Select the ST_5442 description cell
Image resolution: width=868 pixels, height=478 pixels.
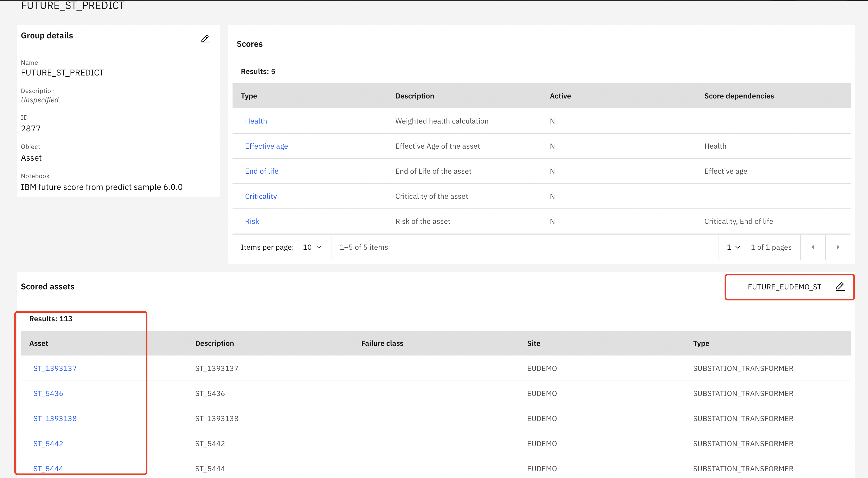[210, 444]
